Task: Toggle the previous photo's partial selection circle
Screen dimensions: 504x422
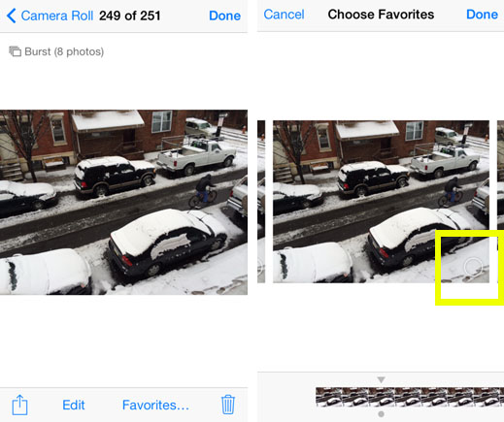Action: click(x=260, y=268)
